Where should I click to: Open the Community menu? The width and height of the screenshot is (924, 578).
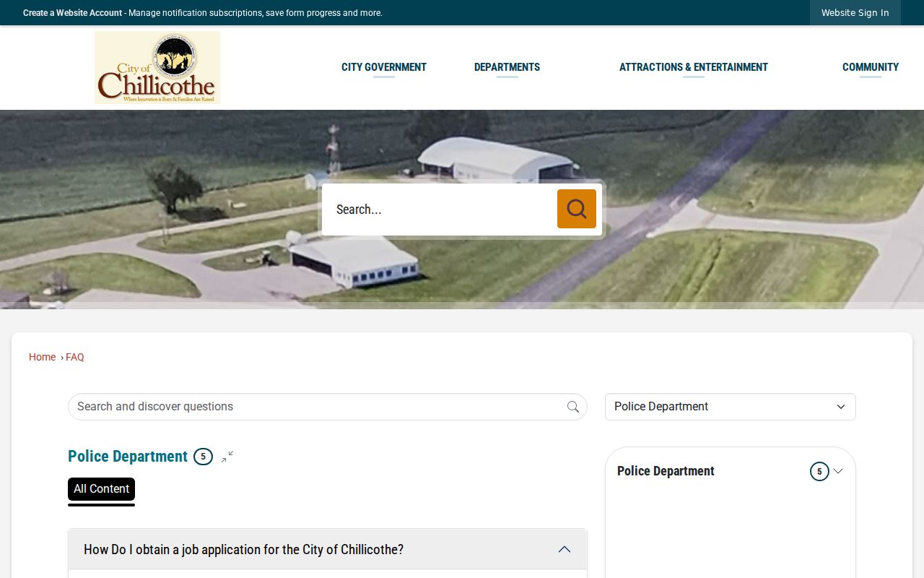(x=871, y=67)
